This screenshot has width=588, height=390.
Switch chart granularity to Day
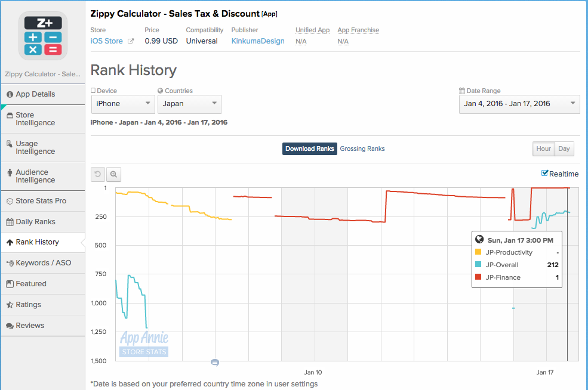[564, 148]
